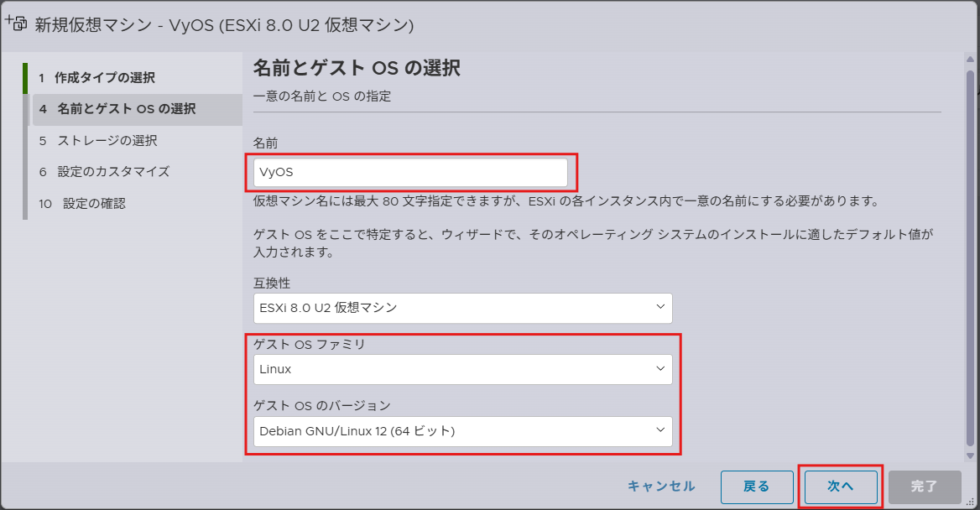Click the 完了 button
Image resolution: width=980 pixels, height=510 pixels.
(x=925, y=487)
